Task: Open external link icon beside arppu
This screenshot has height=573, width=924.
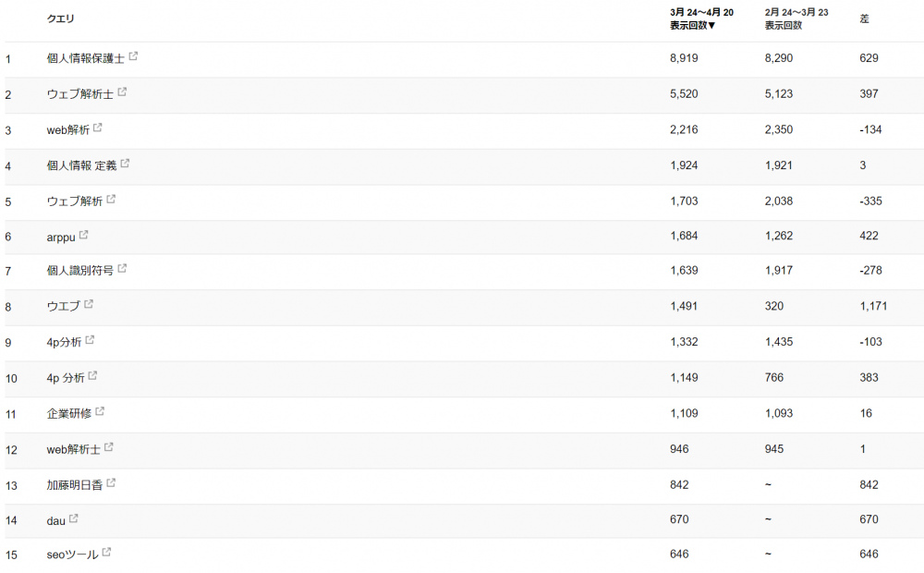Action: pos(84,235)
